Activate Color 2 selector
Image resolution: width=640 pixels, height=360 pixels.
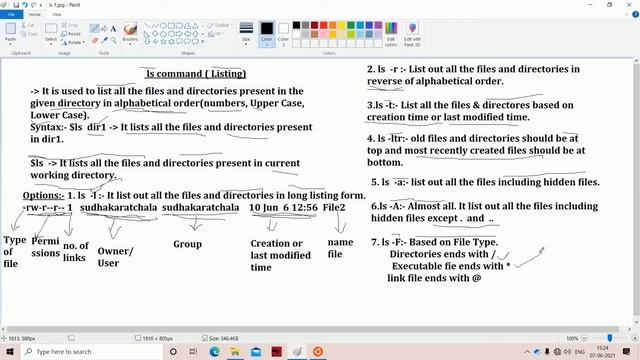click(x=283, y=34)
